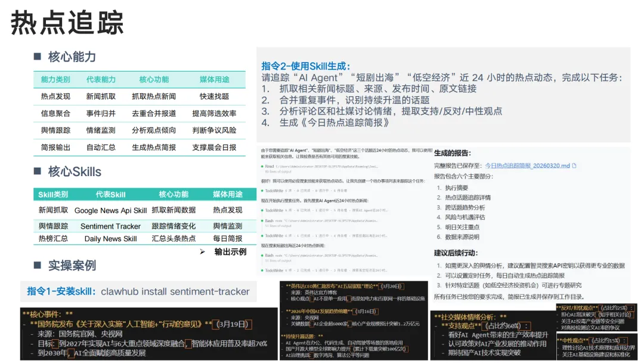The width and height of the screenshot is (644, 363).
Task: Open the 反对/担忧观点 output screenshot
Action: coord(596,318)
